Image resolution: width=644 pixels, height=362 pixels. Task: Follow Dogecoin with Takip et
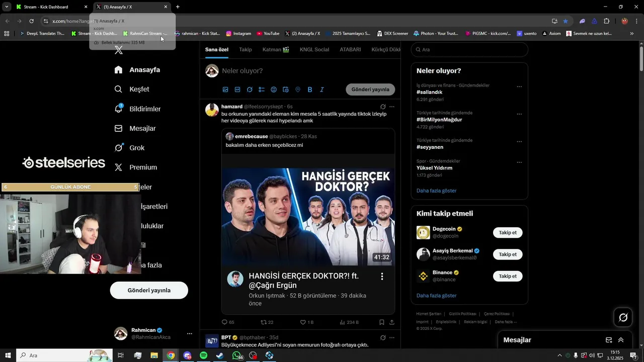pos(508,233)
